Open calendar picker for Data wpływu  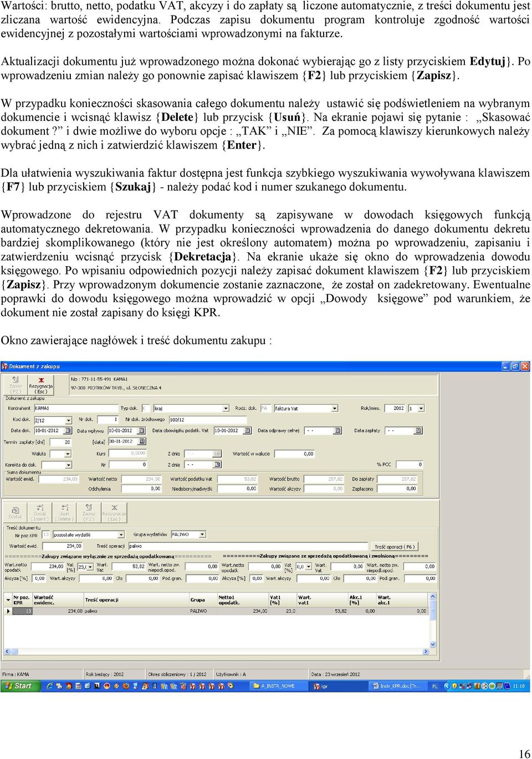click(142, 431)
